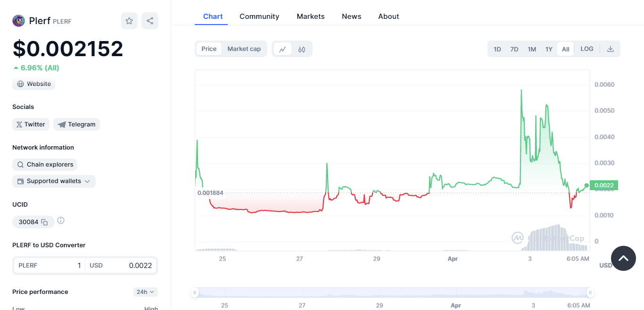Open Plerf Telegram social link
The height and width of the screenshot is (310, 644).
[76, 125]
